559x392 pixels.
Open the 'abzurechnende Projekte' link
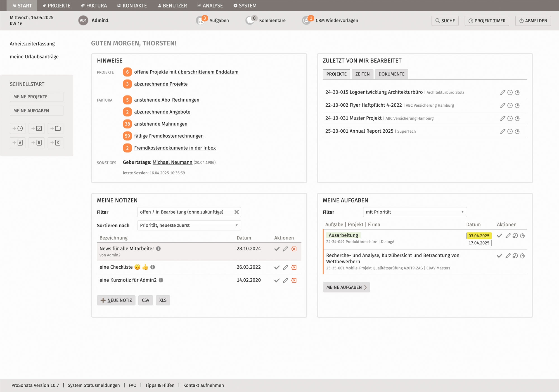tap(161, 84)
